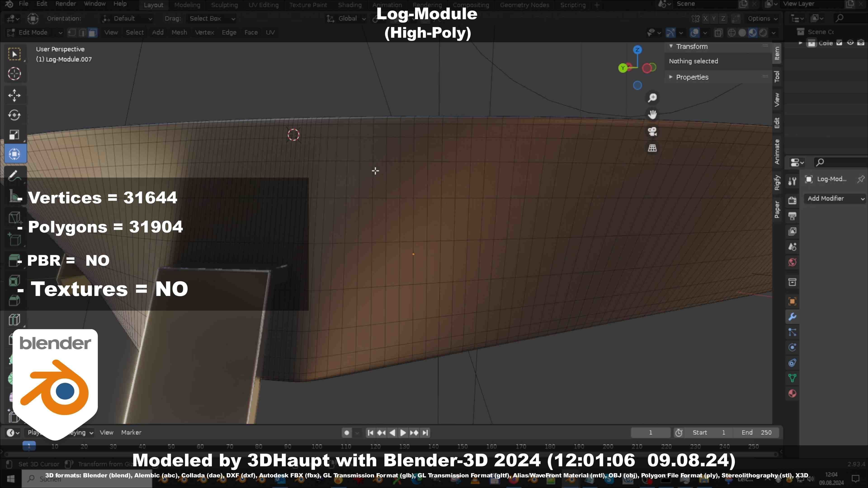Open the Particles properties tab
868x488 pixels.
tap(792, 332)
